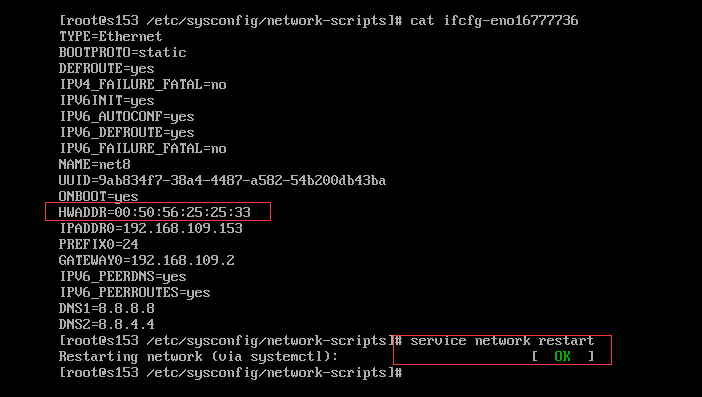Click the IPV6_AUTOCONF=yes entry
702x397 pixels.
tap(127, 117)
